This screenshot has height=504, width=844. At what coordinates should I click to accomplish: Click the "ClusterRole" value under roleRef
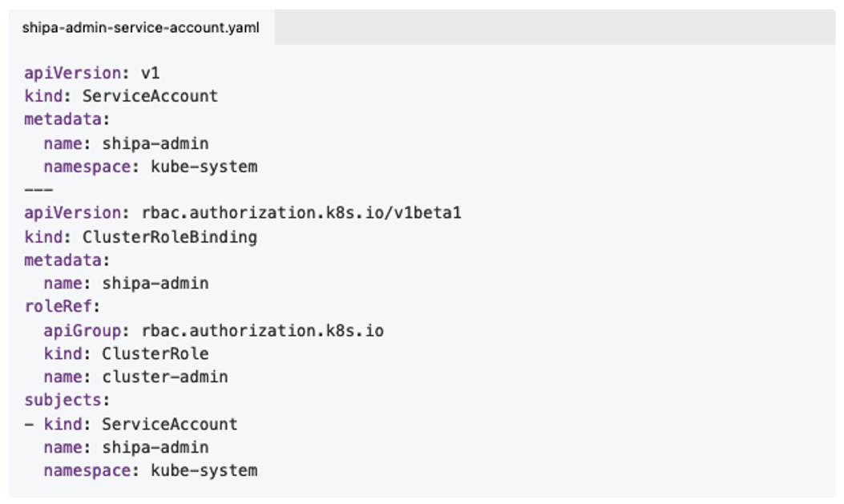pos(155,353)
